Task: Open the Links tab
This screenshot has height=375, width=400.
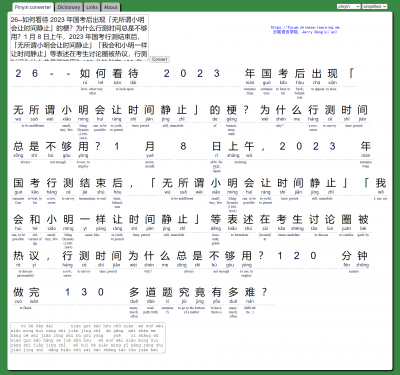Action: (92, 7)
